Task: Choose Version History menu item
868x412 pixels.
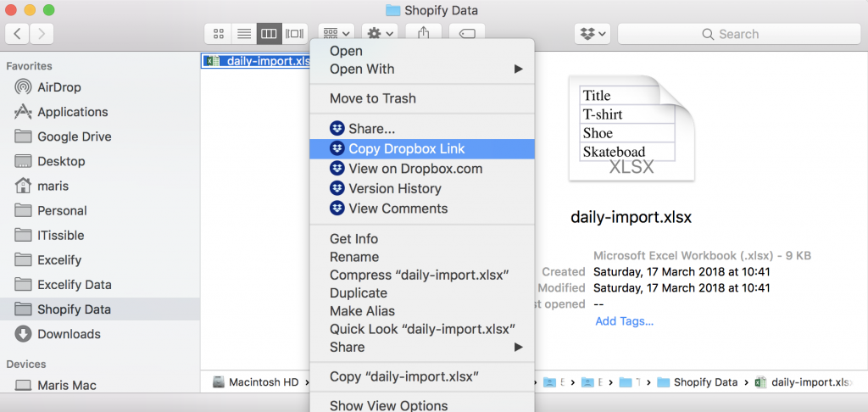Action: 422,189
